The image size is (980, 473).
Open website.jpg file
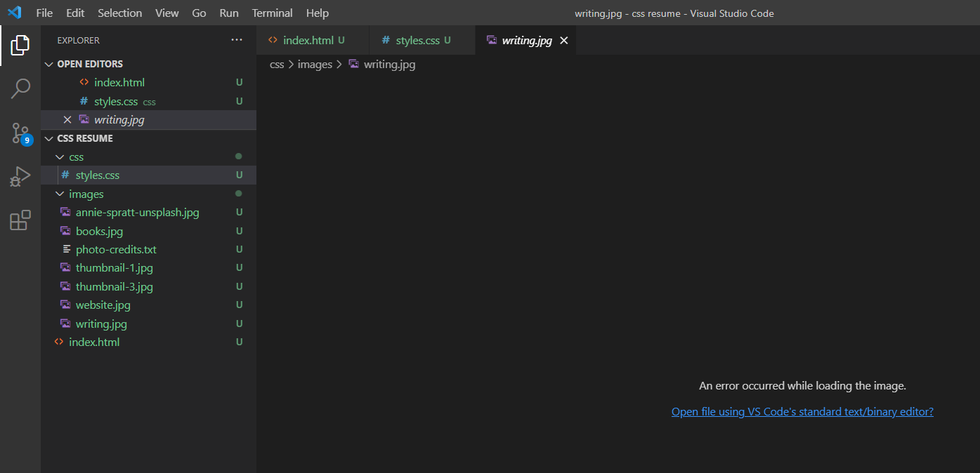coord(148,305)
